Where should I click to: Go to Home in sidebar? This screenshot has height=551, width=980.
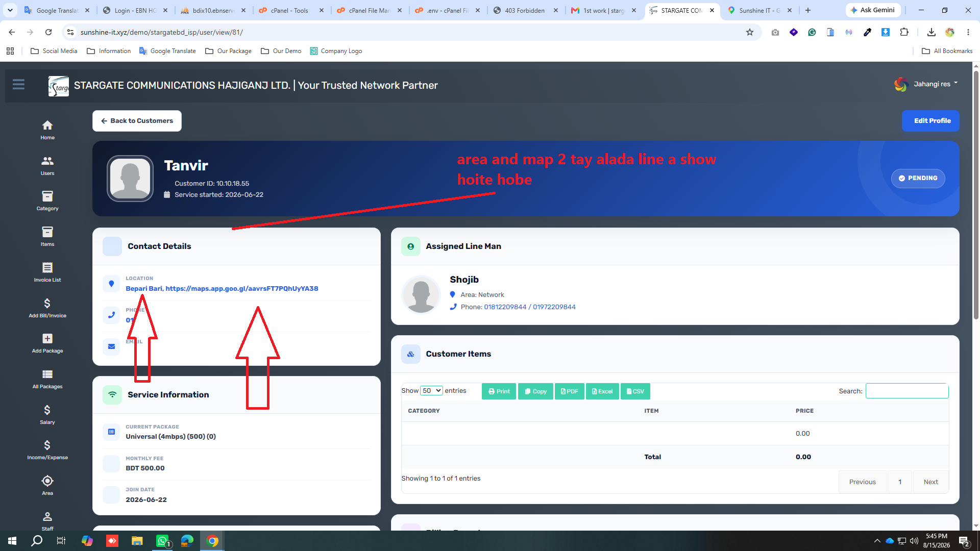coord(47,130)
